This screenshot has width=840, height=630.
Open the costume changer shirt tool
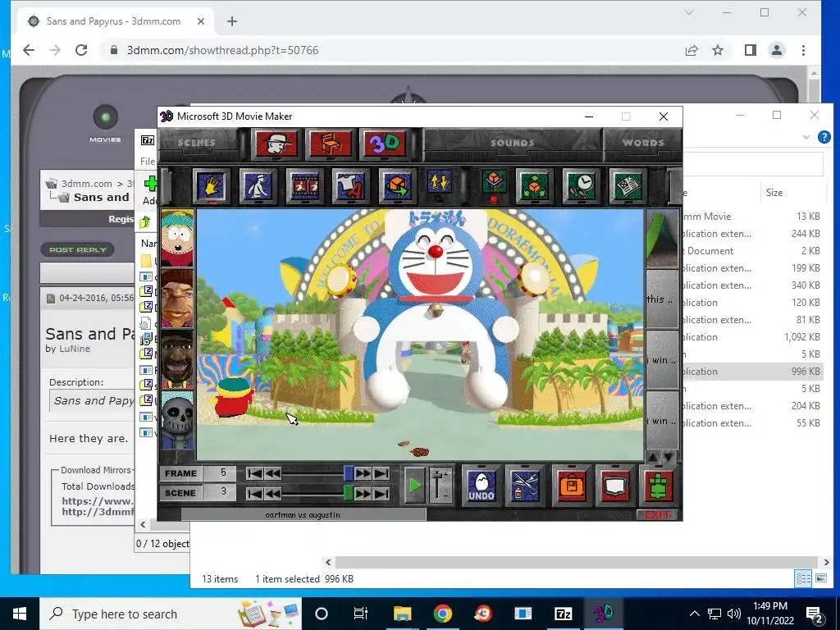click(x=350, y=185)
